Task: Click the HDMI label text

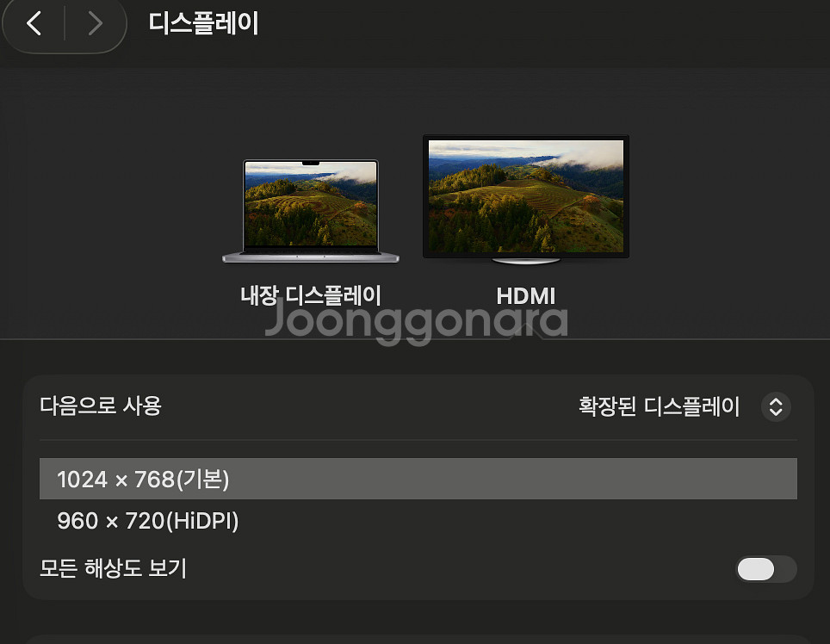Action: [525, 296]
